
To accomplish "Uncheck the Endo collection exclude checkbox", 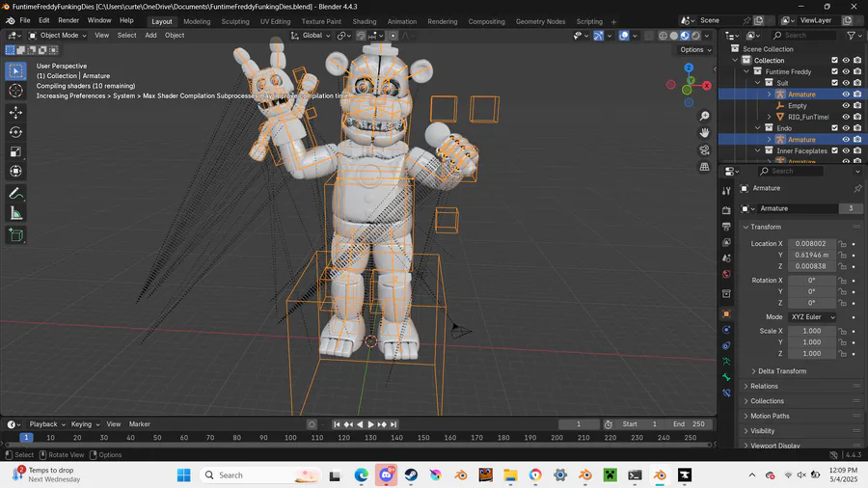I will tap(835, 128).
